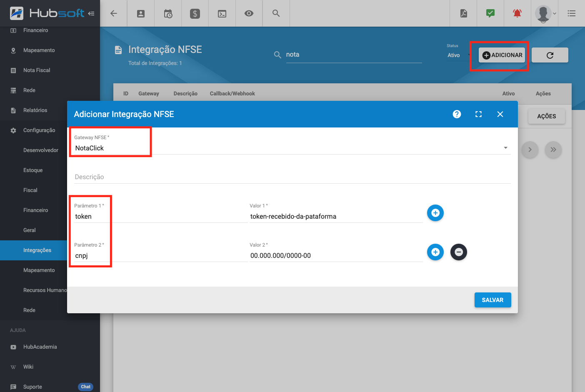Screen dimensions: 585x392
Task: Click the ADICIONAR button at the top
Action: (x=502, y=55)
